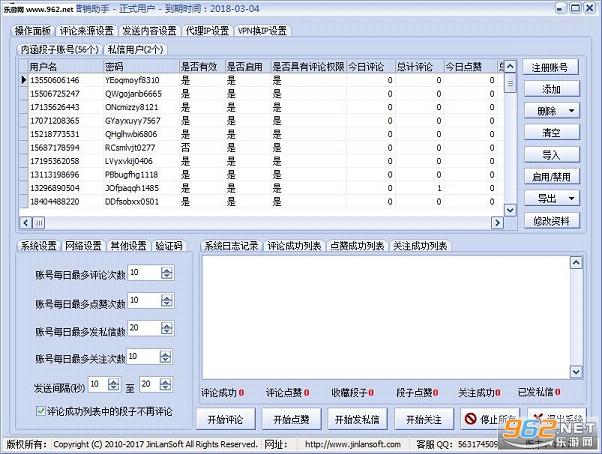Click the 添加 button

[552, 89]
